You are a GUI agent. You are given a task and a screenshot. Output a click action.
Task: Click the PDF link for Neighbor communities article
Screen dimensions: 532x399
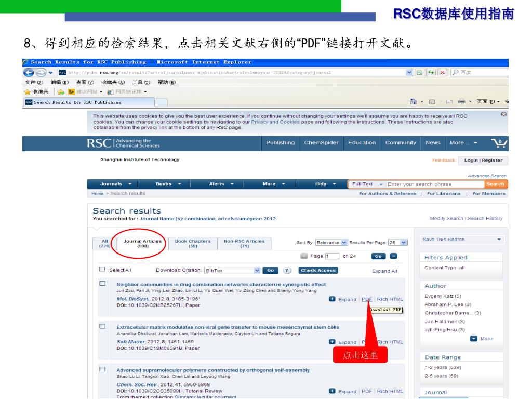pyautogui.click(x=367, y=299)
